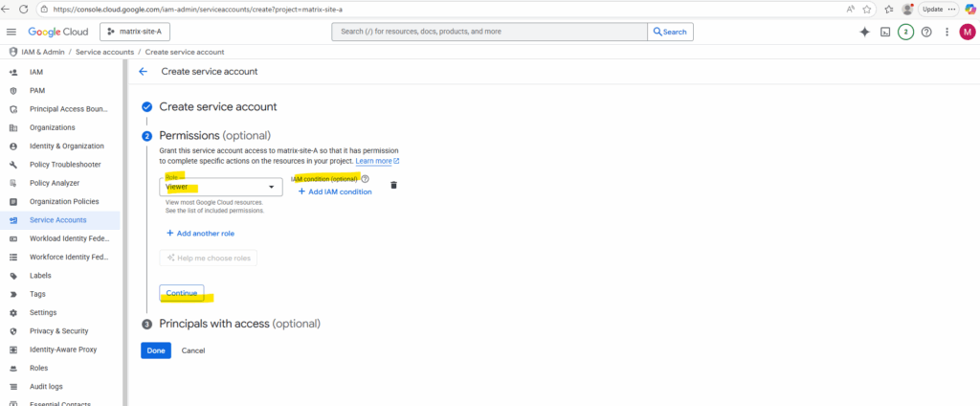Open the Learn more link
The image size is (980, 406).
[377, 161]
